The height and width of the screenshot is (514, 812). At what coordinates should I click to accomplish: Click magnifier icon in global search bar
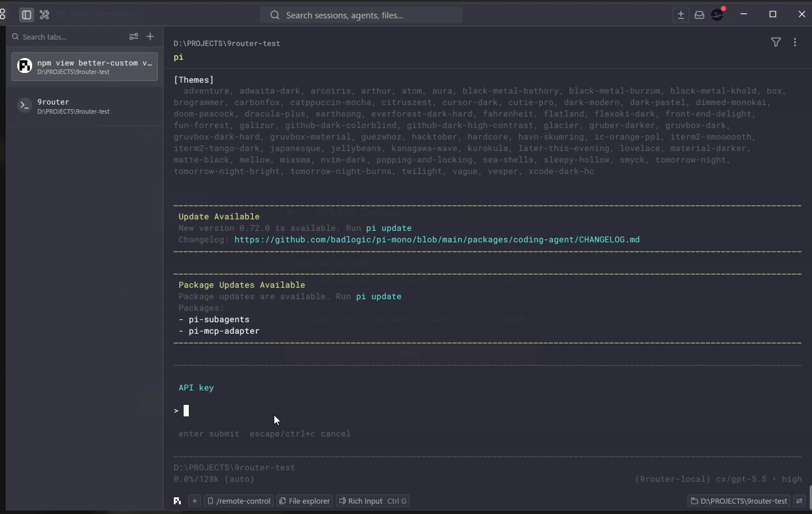tap(275, 15)
